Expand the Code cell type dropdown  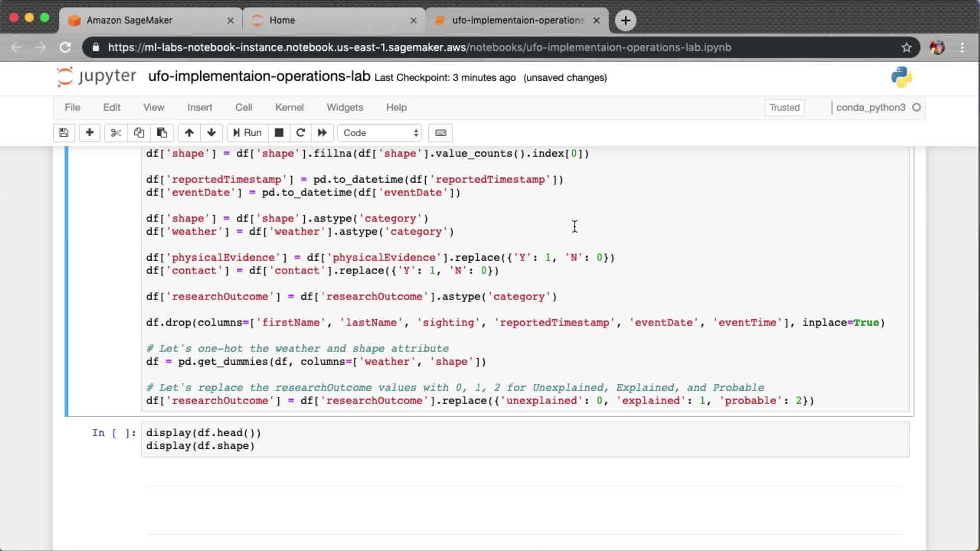tap(380, 133)
